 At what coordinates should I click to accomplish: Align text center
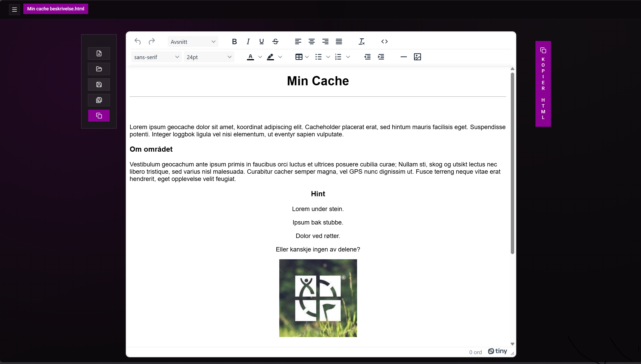coord(312,41)
